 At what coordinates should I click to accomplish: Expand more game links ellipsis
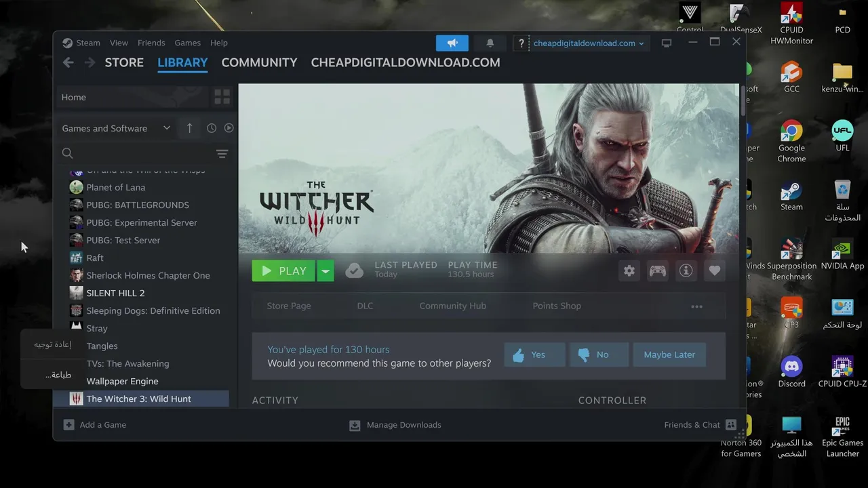[x=696, y=306]
